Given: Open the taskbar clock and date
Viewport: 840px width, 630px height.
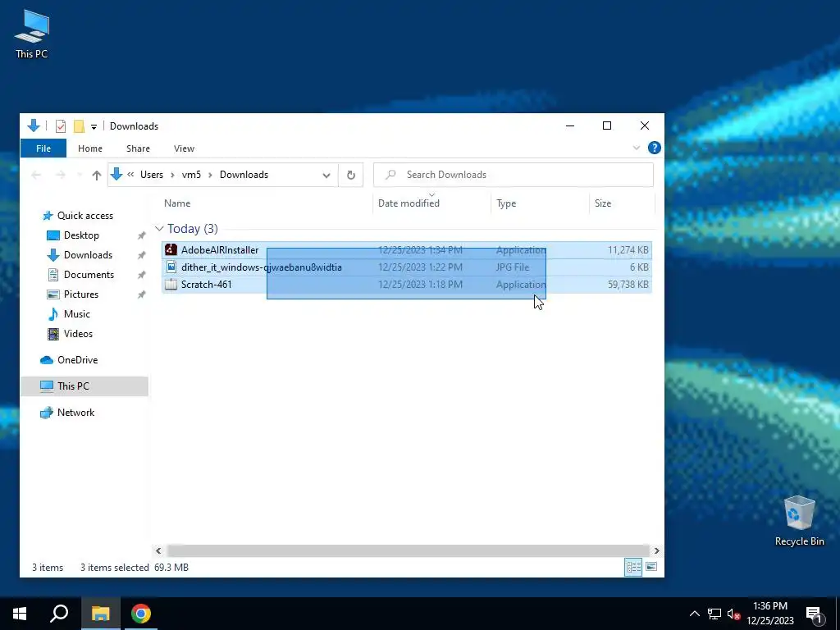Looking at the screenshot, I should [x=770, y=614].
